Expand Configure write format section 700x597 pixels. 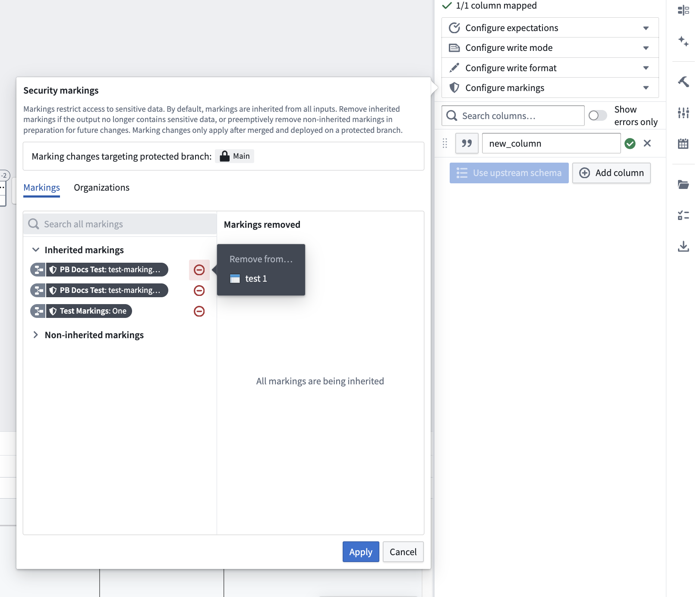550,68
